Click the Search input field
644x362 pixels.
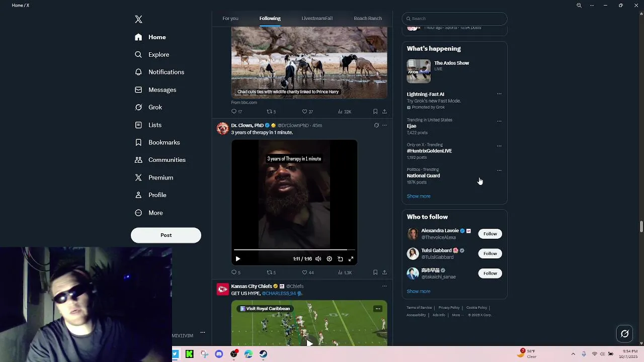tap(454, 19)
